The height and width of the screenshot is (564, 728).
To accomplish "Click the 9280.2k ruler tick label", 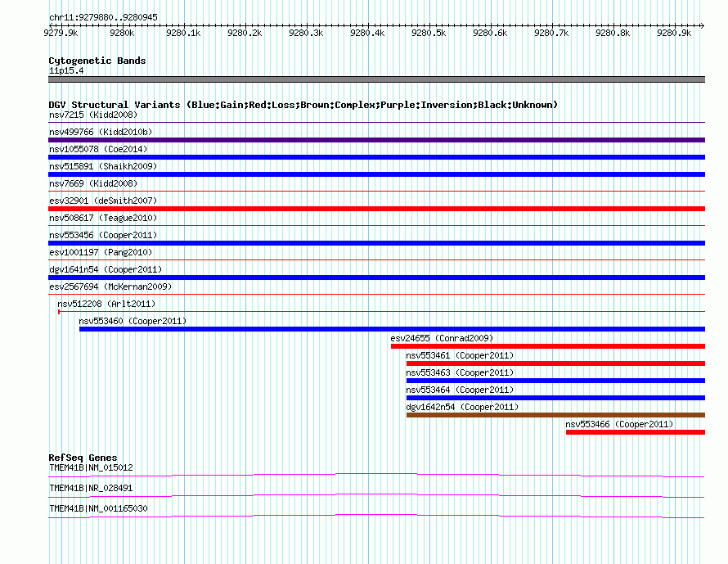I will (245, 33).
